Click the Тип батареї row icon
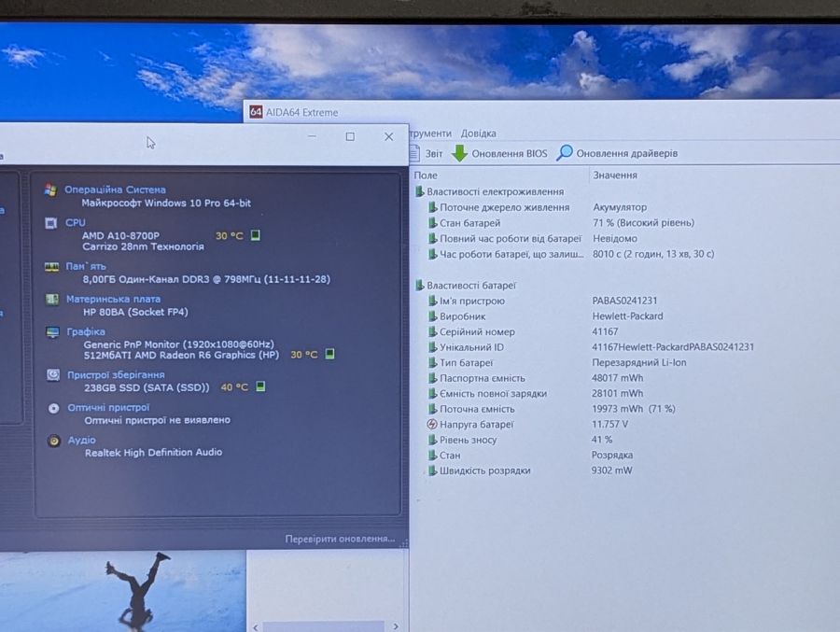The image size is (840, 632). 432,362
